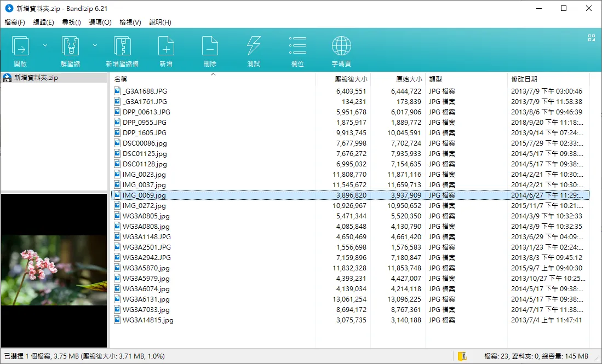The height and width of the screenshot is (364, 602).
Task: Select the file WG3A2942.JPG
Action: pos(147,258)
